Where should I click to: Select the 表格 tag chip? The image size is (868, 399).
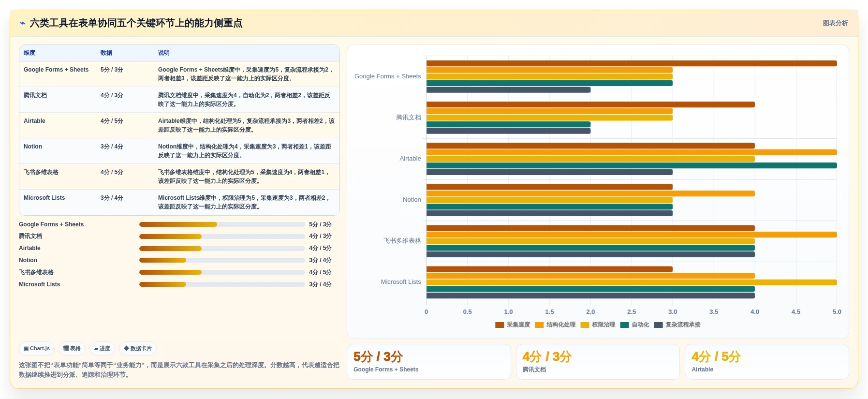72,348
